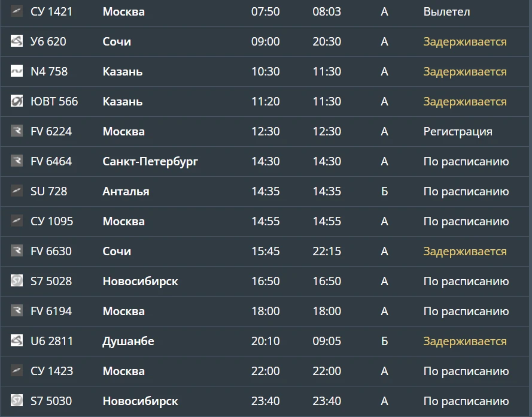Click the Aeroflot icon beside SU 728
This screenshot has width=532, height=417.
(17, 191)
